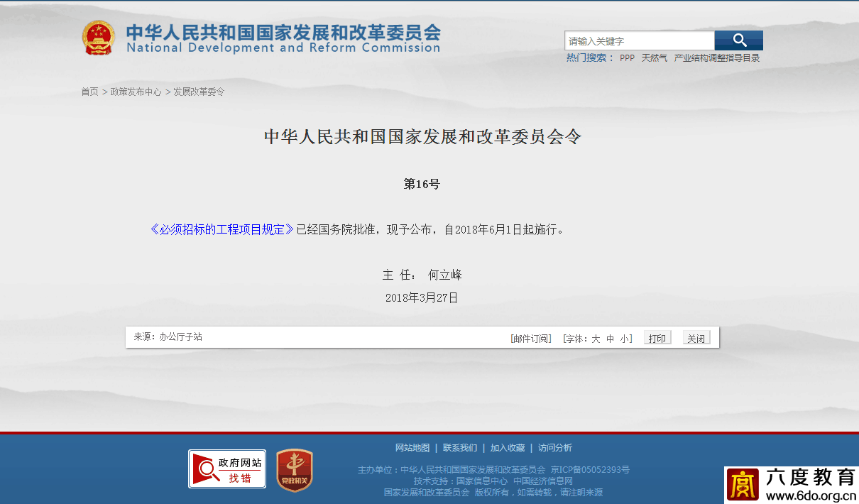Set font size to 小
859x504 pixels.
click(623, 339)
